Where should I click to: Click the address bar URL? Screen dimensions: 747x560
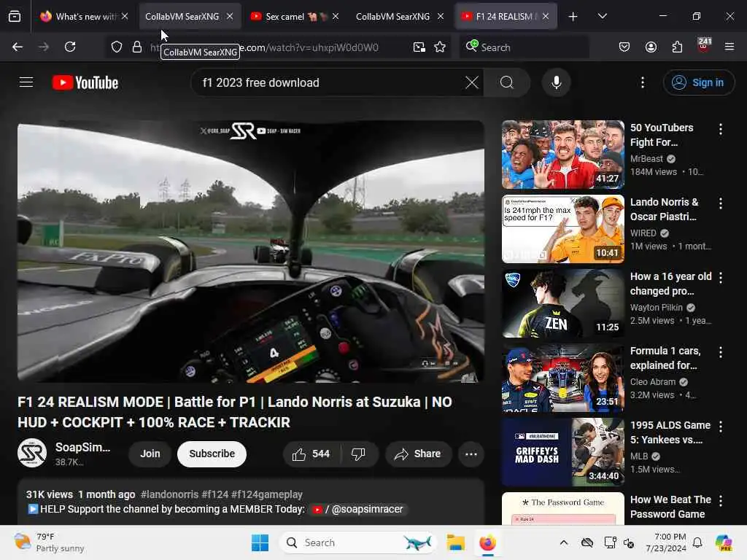tap(276, 47)
